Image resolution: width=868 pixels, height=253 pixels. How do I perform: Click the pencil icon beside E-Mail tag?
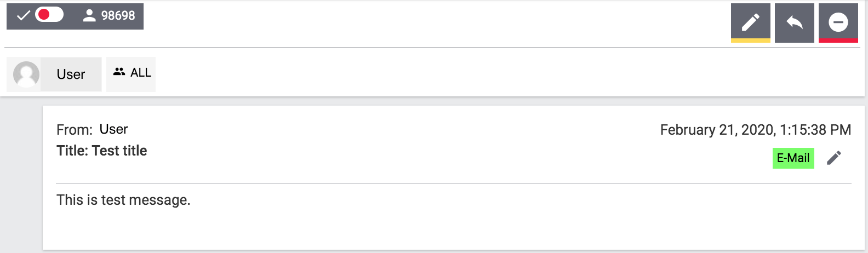point(833,158)
